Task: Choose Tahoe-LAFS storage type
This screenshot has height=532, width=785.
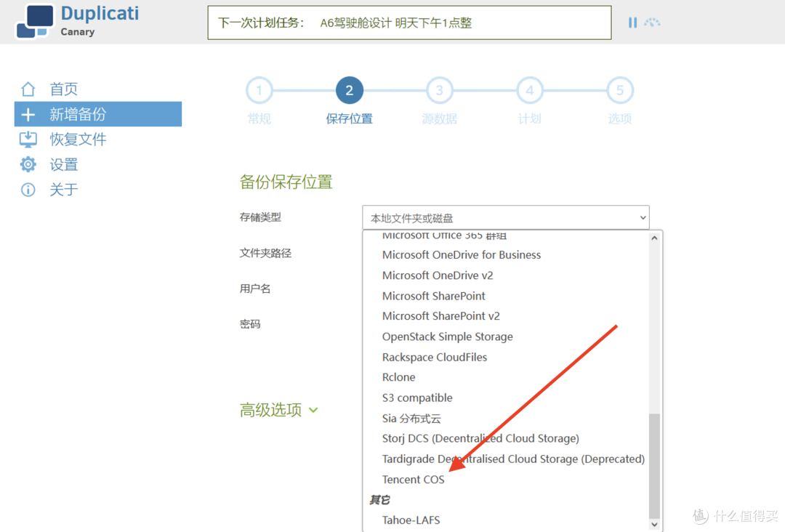Action: (411, 520)
